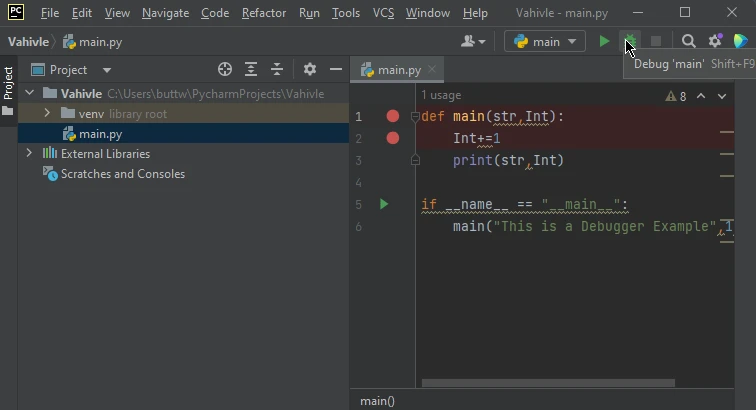Viewport: 756px width, 410px height.
Task: Open the Project view dropdown arrow
Action: 107,70
